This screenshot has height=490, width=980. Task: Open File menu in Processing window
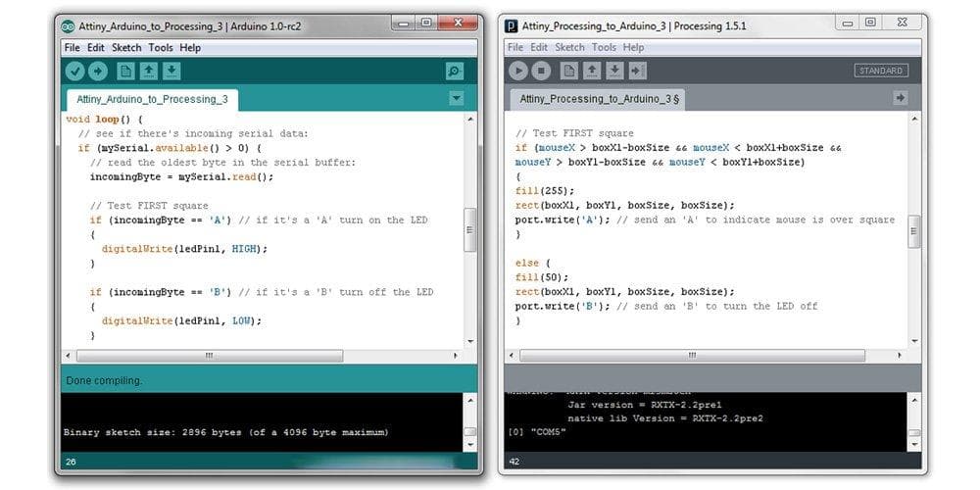[515, 47]
